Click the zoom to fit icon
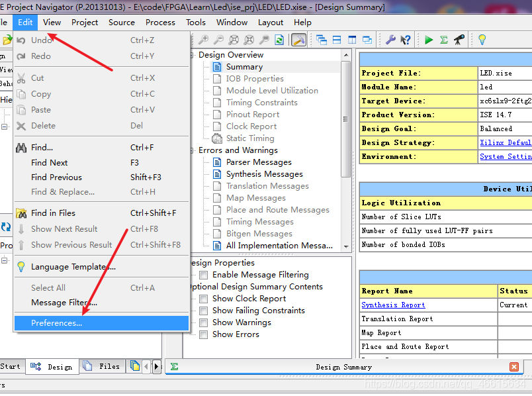 pyautogui.click(x=234, y=40)
